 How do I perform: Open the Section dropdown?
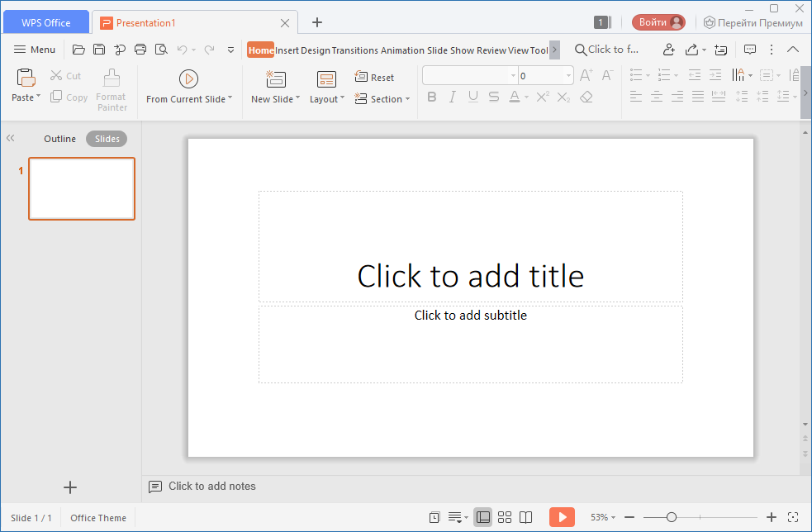point(382,98)
